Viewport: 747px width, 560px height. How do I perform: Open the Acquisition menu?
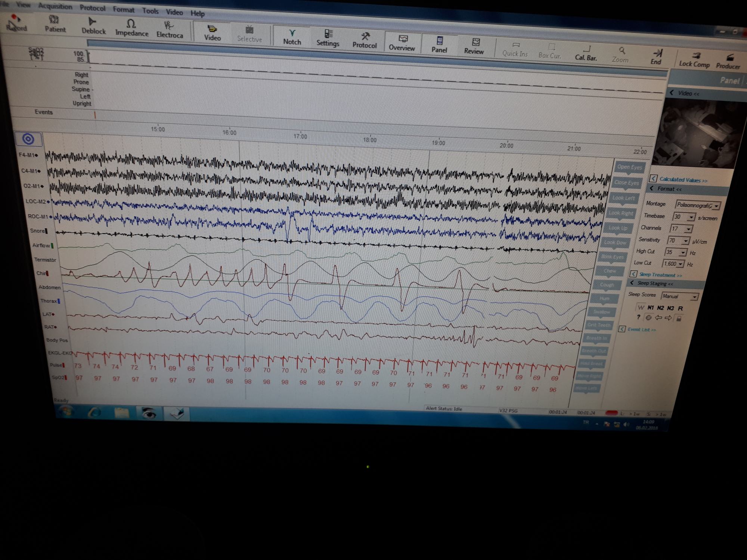(x=55, y=6)
